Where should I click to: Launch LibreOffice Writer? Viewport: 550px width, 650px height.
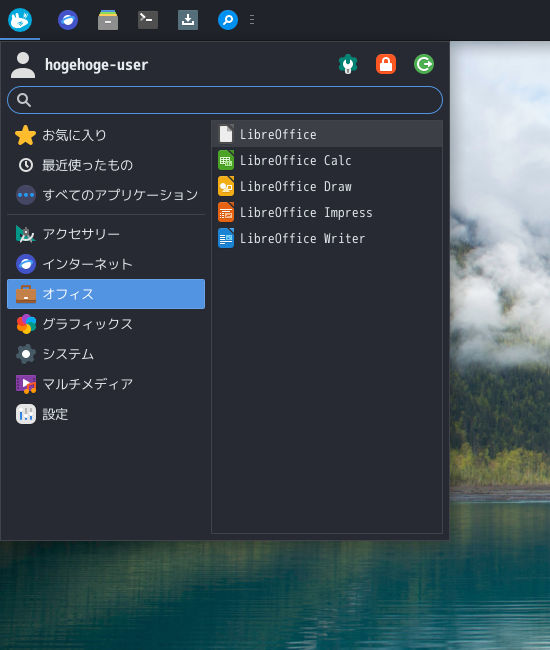[x=327, y=238]
